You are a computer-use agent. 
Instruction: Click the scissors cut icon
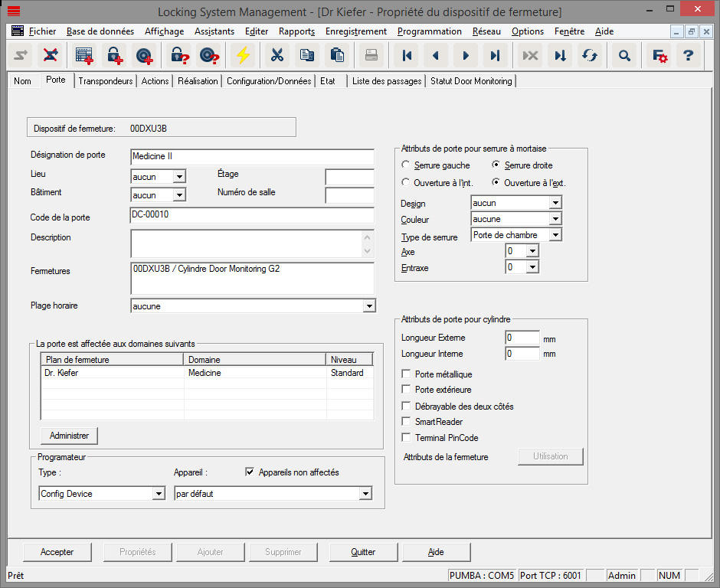[x=277, y=55]
